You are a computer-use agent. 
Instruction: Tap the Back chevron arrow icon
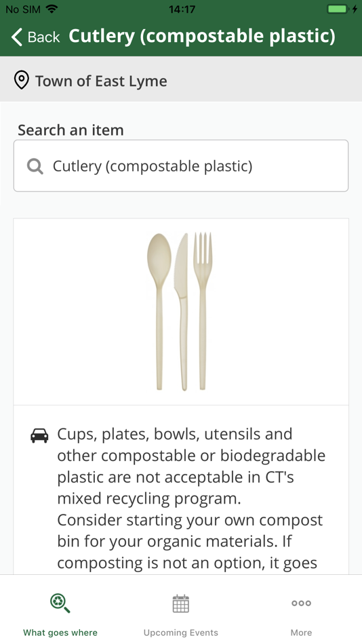16,37
